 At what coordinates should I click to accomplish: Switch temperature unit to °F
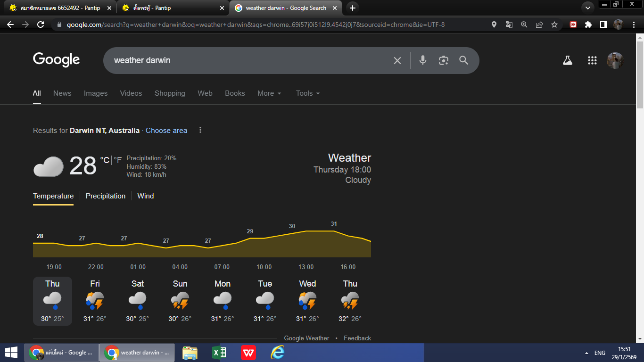(118, 160)
